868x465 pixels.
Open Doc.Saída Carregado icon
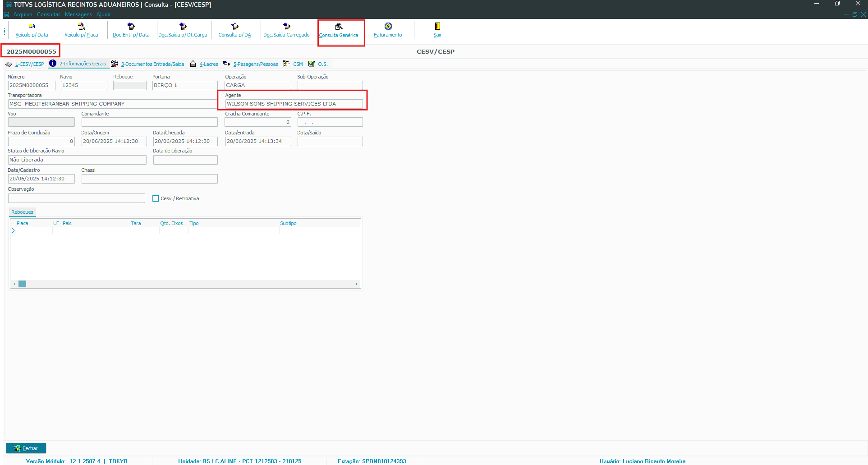click(286, 26)
